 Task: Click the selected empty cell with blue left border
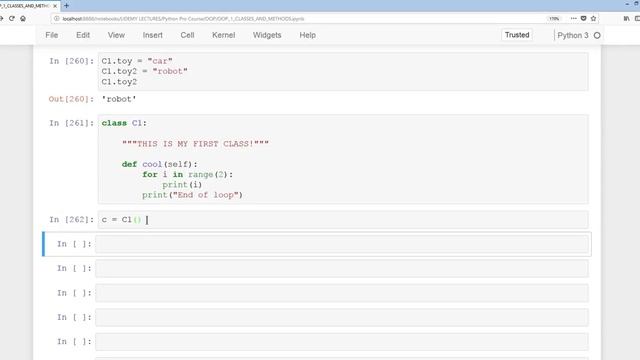[342, 244]
